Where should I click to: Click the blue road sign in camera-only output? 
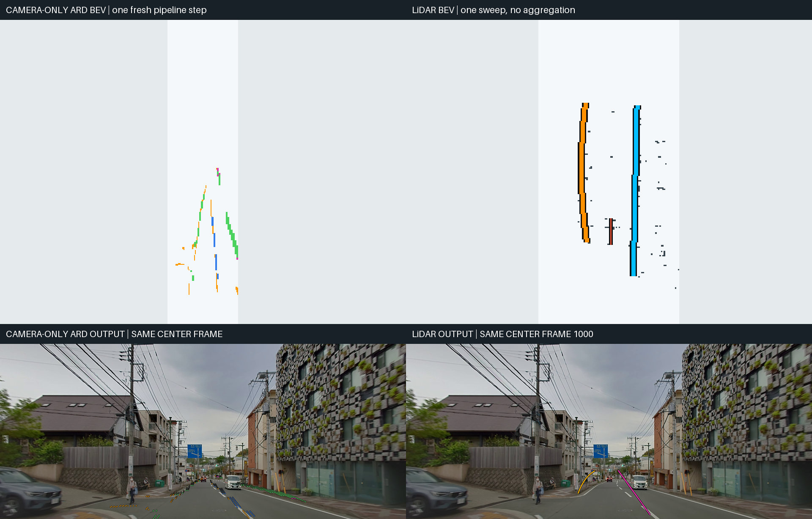[x=195, y=451]
